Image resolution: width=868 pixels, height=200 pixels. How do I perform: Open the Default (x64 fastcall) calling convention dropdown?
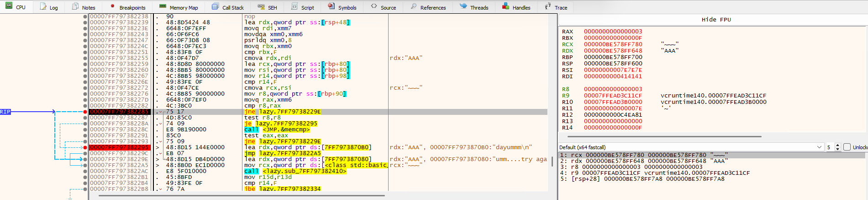(691, 147)
